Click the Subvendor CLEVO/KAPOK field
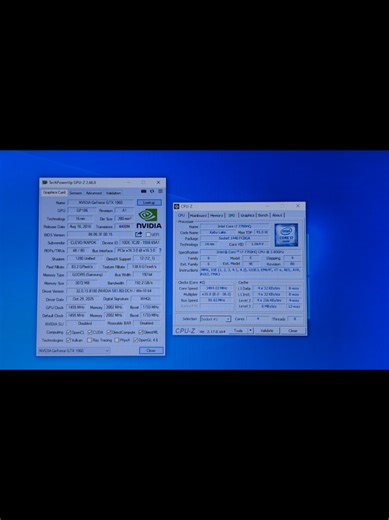This screenshot has width=389, height=520. pos(84,242)
